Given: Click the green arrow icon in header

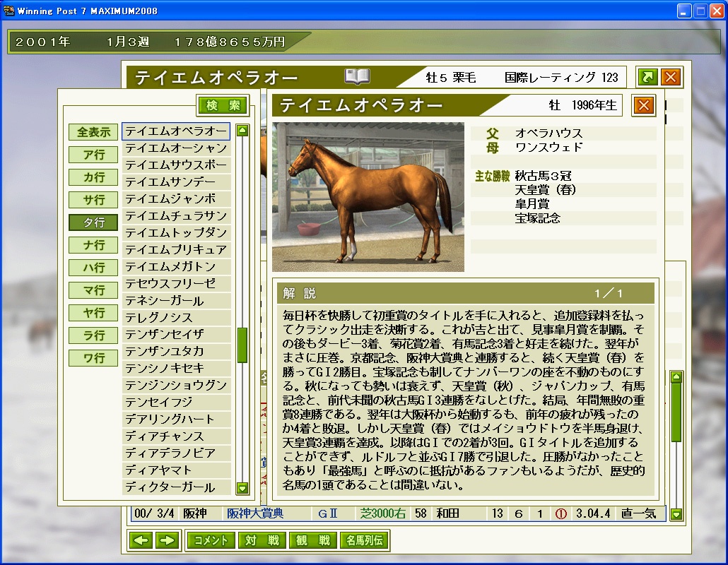Looking at the screenshot, I should click(x=647, y=77).
